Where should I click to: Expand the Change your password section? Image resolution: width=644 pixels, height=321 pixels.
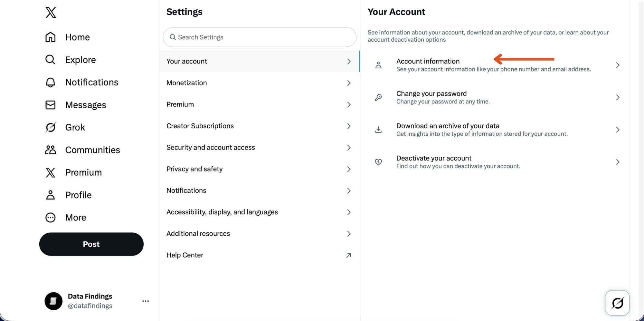(496, 97)
